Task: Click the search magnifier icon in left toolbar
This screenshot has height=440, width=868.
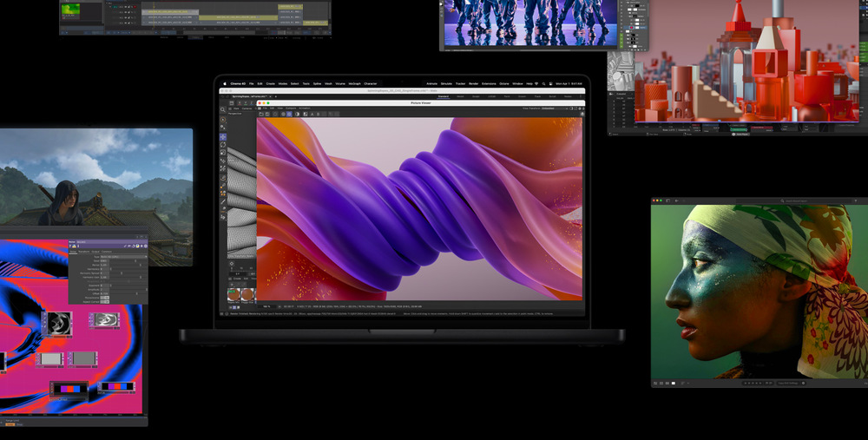Action: tap(223, 109)
